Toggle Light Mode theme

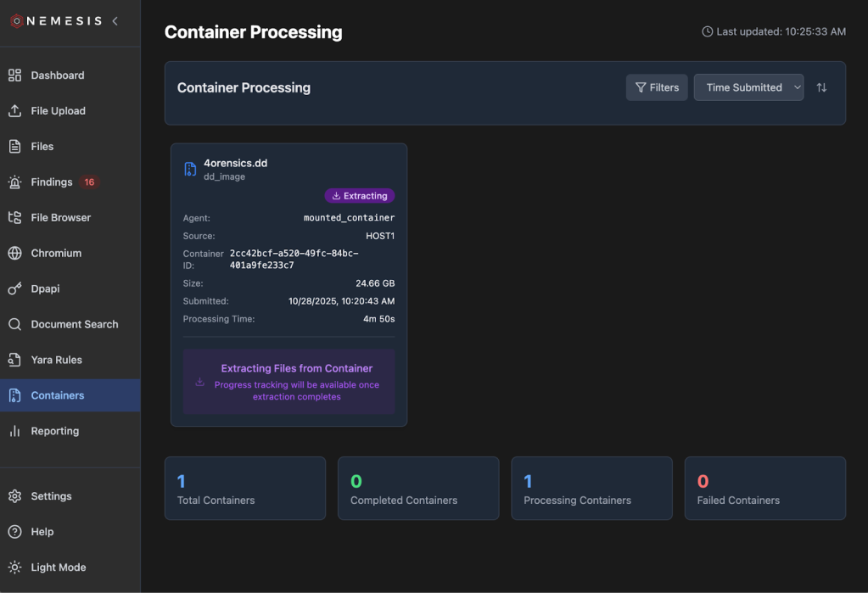[x=58, y=568]
